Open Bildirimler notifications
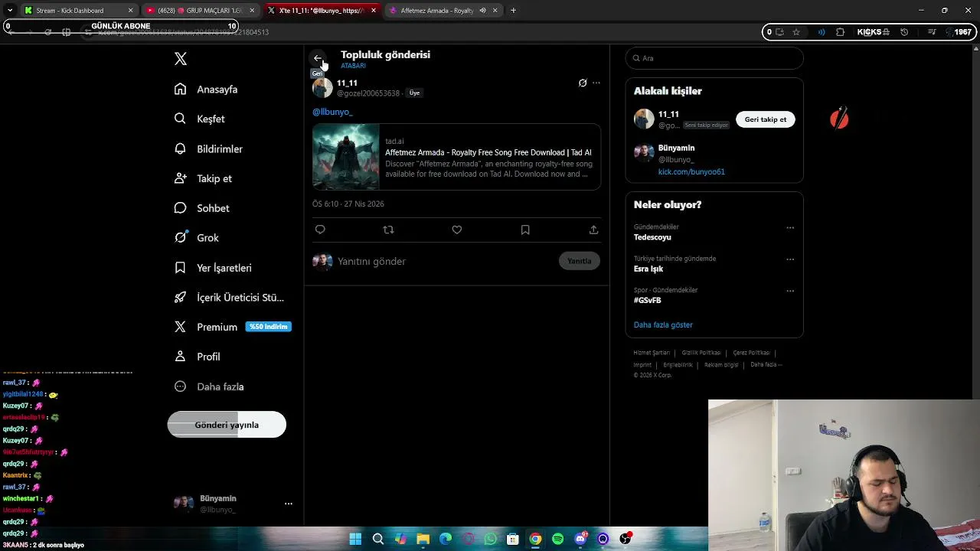The image size is (980, 551). (208, 148)
